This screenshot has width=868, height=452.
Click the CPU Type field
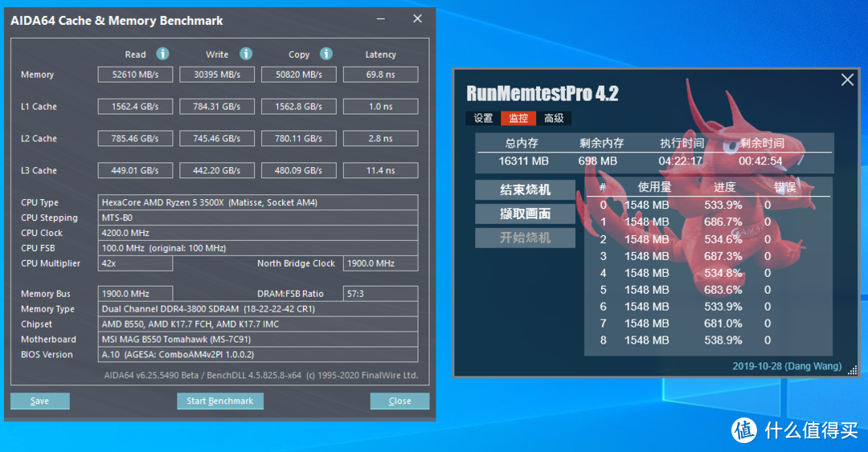pyautogui.click(x=257, y=202)
